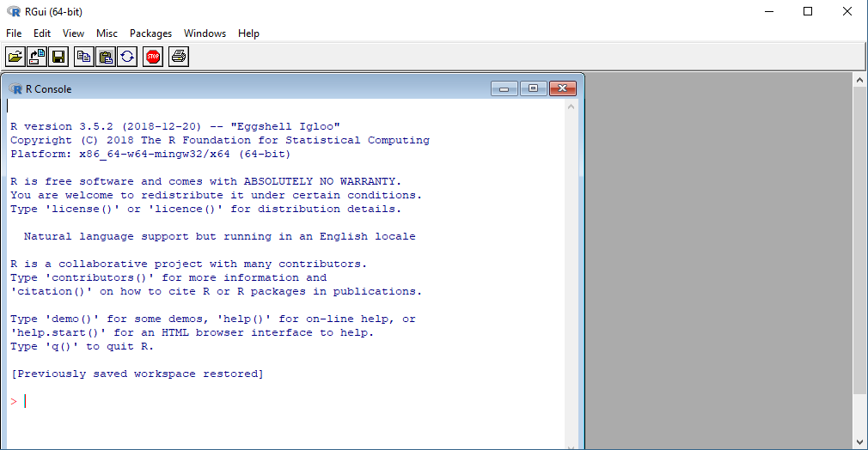Click the "Type 'contributors()'" line
Image resolution: width=868 pixels, height=450 pixels.
(168, 278)
